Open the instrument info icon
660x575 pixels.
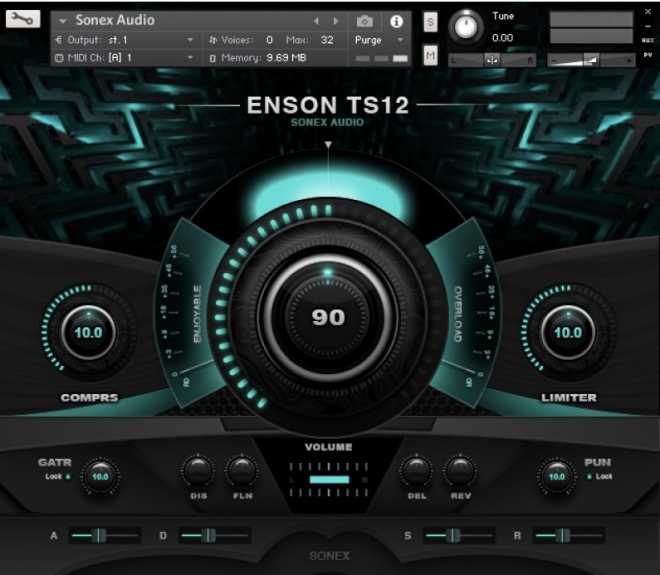click(396, 21)
